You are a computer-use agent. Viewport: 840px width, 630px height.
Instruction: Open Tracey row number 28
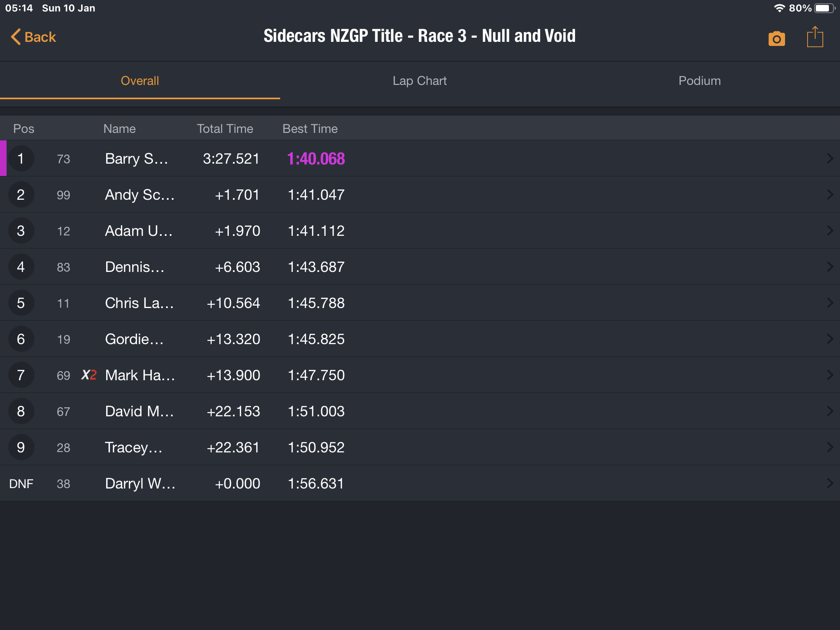63,447
